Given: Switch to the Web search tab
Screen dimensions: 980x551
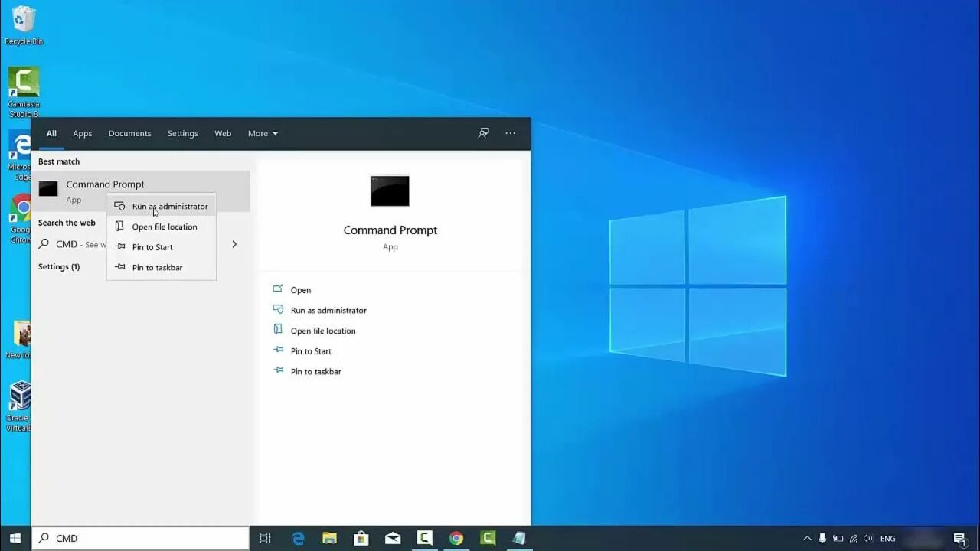Looking at the screenshot, I should coord(223,133).
